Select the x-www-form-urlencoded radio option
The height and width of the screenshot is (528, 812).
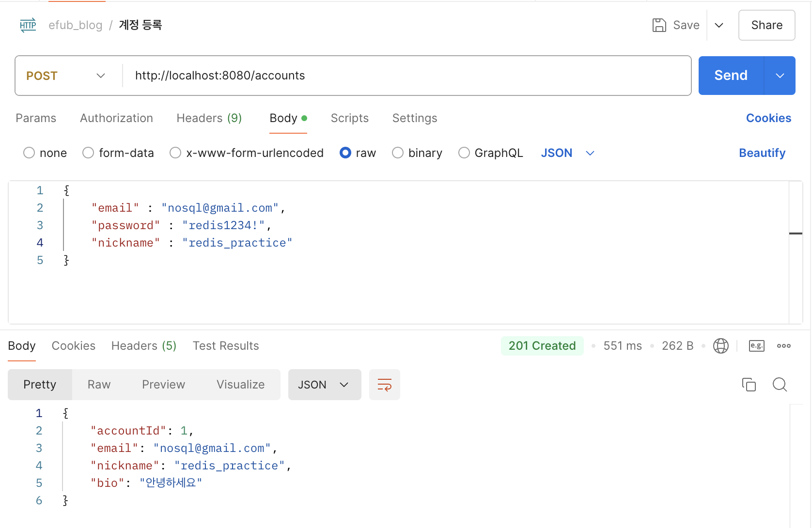click(x=175, y=153)
